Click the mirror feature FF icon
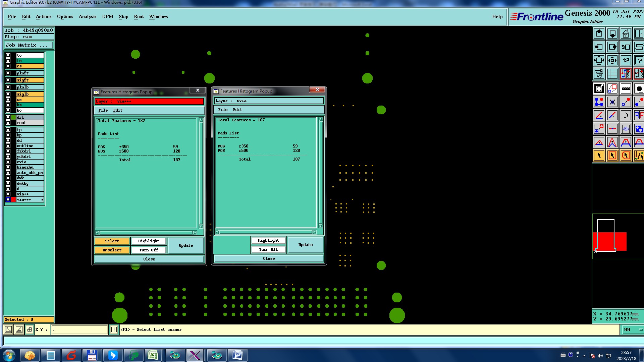 639,116
